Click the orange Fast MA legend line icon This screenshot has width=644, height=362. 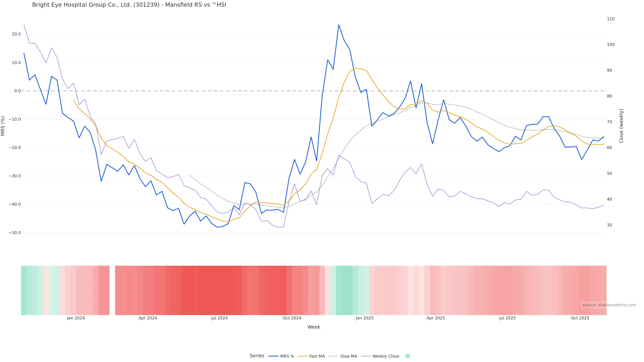click(303, 356)
